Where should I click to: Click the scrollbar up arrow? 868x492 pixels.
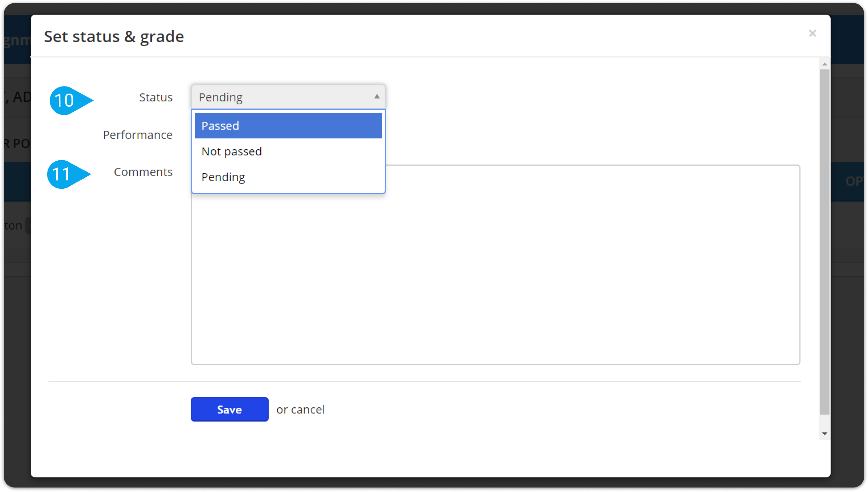[825, 64]
